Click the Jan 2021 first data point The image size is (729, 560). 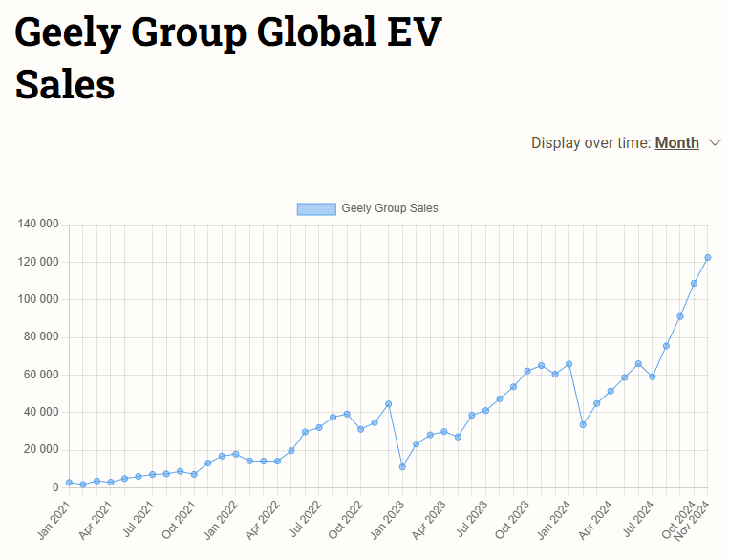pos(70,483)
